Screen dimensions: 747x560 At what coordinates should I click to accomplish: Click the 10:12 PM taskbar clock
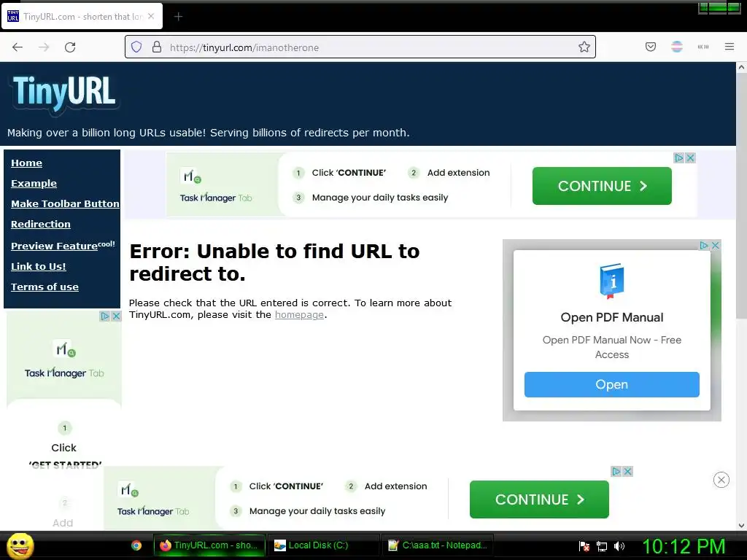click(x=684, y=546)
